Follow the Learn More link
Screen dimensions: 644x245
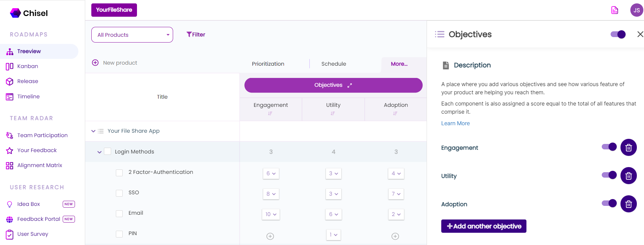(455, 124)
